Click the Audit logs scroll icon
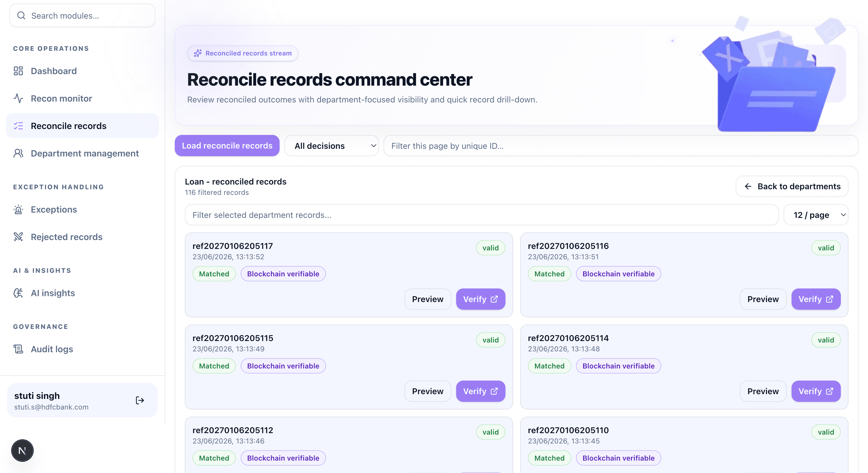 click(x=18, y=349)
